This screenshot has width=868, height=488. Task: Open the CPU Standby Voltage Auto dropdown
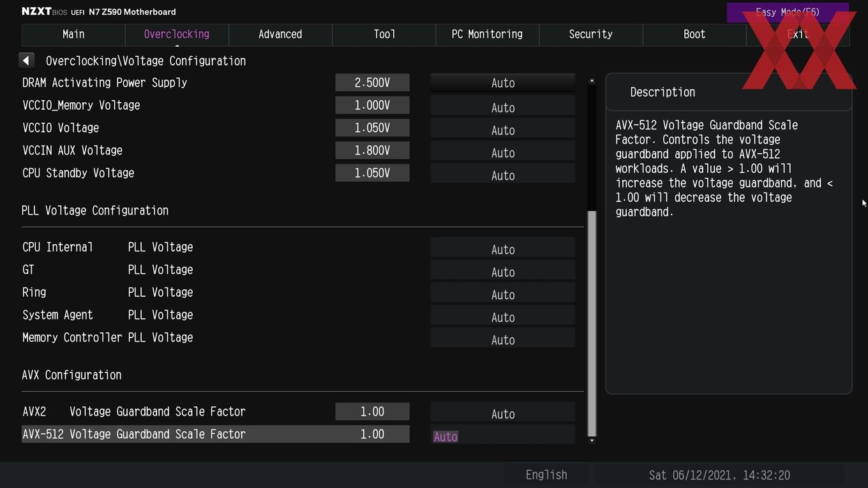tap(503, 174)
